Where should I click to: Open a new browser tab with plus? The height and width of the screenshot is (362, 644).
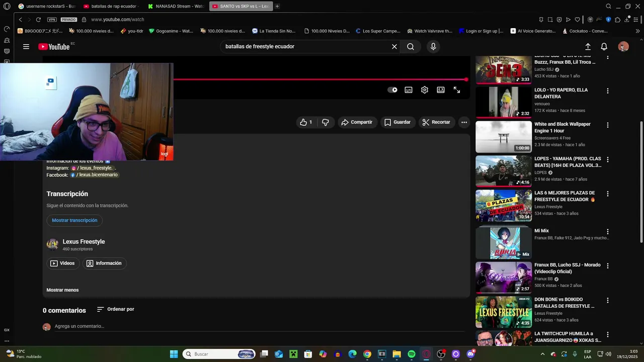click(x=277, y=6)
